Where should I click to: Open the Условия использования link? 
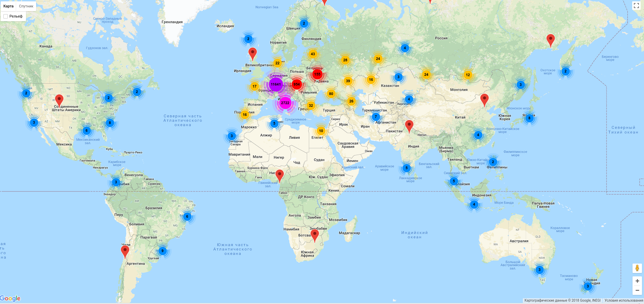pos(624,300)
